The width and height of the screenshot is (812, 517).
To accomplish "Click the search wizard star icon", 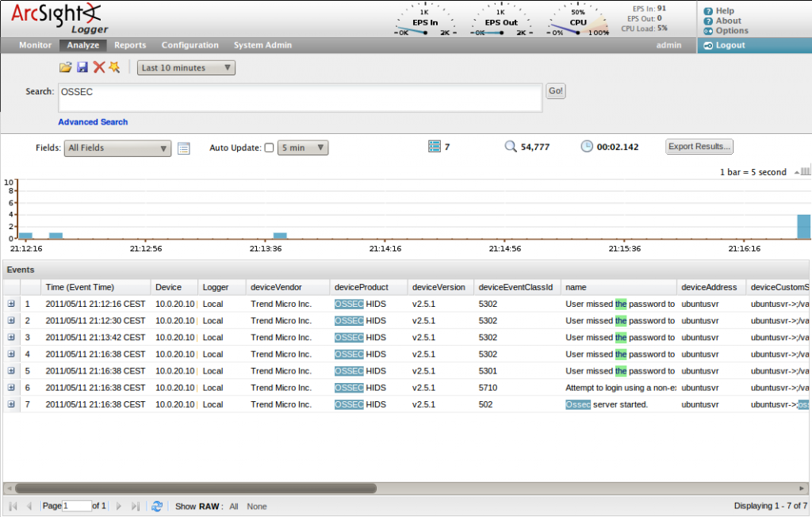I will pos(114,68).
